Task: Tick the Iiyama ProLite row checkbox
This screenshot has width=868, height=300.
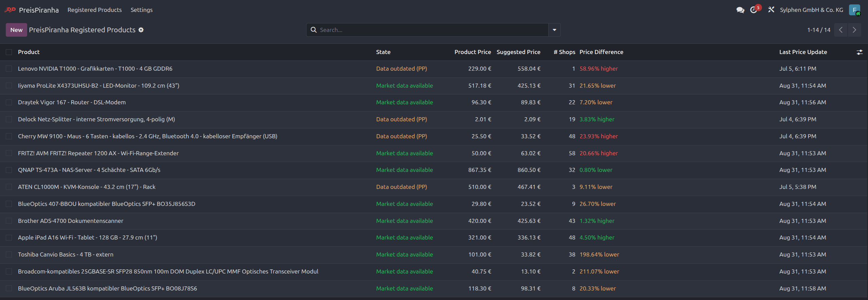Action: click(9, 86)
